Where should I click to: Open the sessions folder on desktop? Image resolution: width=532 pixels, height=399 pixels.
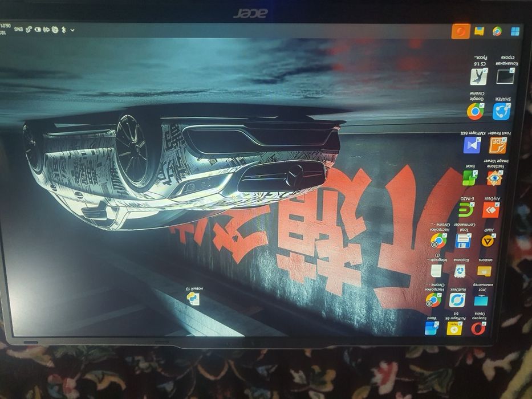pos(485,271)
